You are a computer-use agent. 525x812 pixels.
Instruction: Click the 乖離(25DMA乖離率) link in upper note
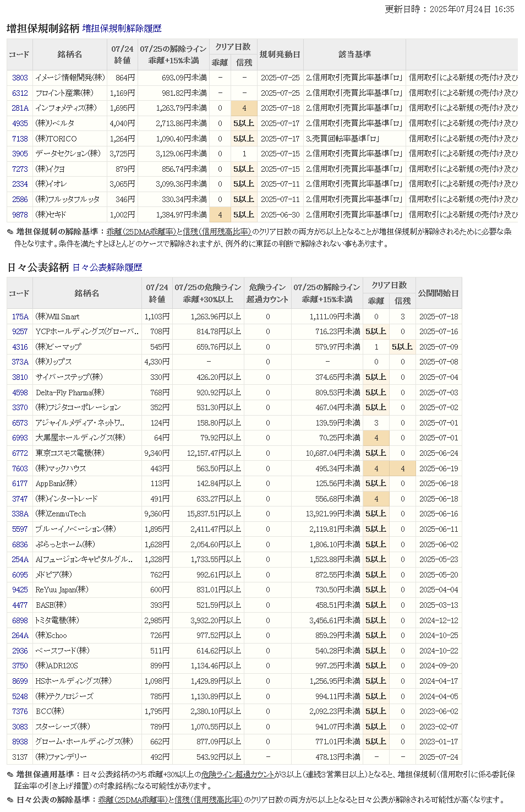(141, 232)
